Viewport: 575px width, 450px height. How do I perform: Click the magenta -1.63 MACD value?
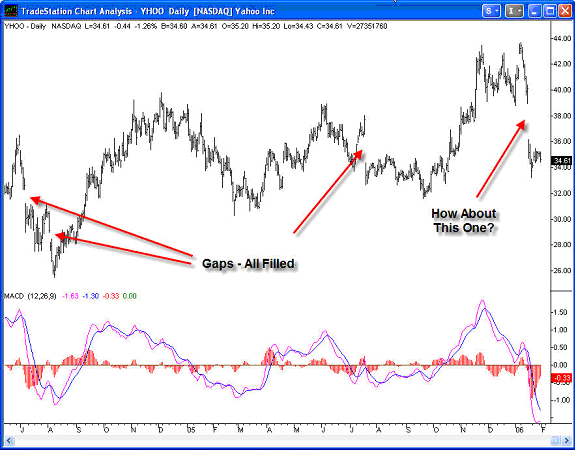pos(70,296)
